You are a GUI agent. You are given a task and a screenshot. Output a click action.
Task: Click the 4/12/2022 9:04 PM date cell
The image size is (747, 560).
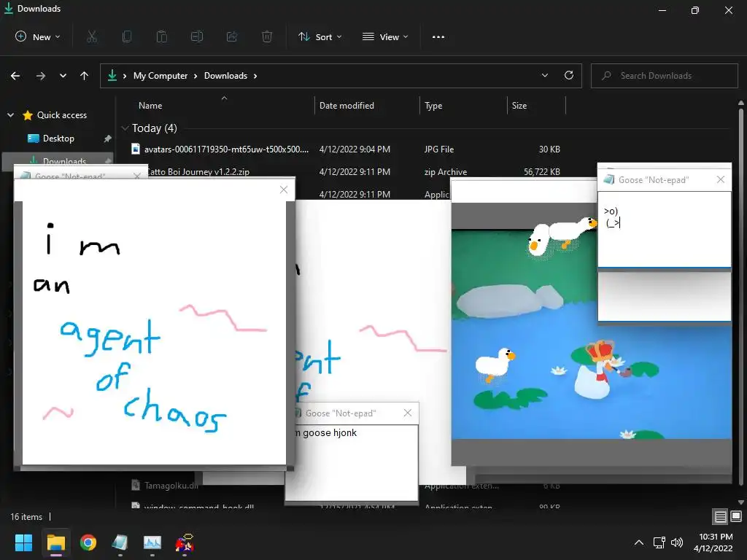[x=355, y=149]
